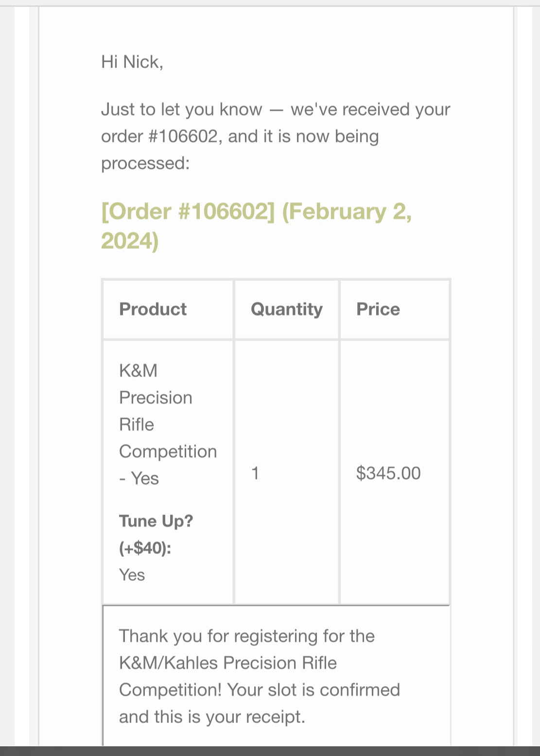This screenshot has height=756, width=540.
Task: Click the "K&M/Kahles Precision Rifle" text line
Action: point(228,663)
